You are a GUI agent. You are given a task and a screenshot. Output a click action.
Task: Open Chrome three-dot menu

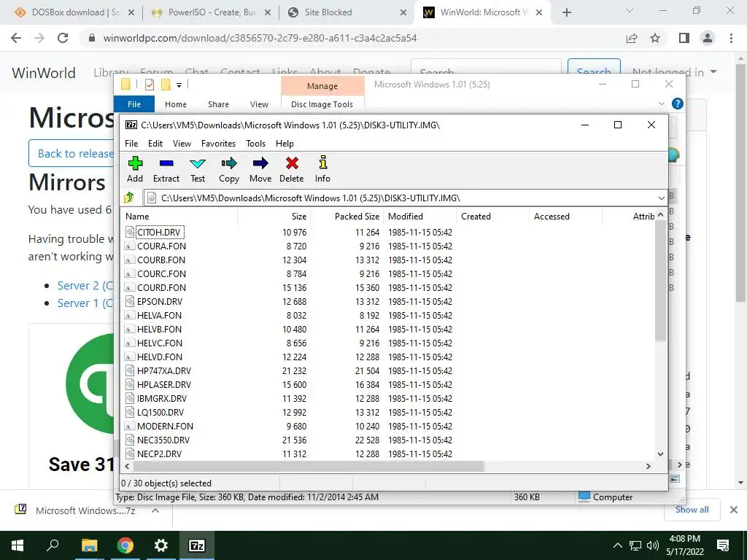(731, 38)
